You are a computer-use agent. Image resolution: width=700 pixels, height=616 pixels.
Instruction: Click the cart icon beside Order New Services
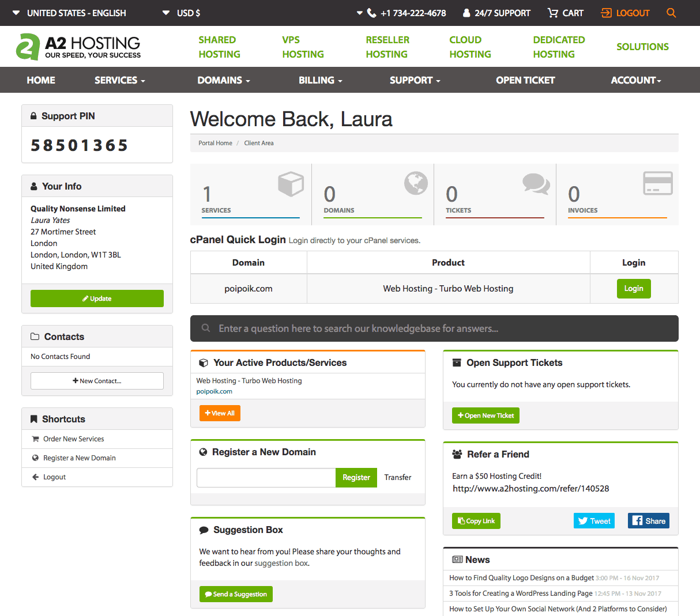coord(35,439)
